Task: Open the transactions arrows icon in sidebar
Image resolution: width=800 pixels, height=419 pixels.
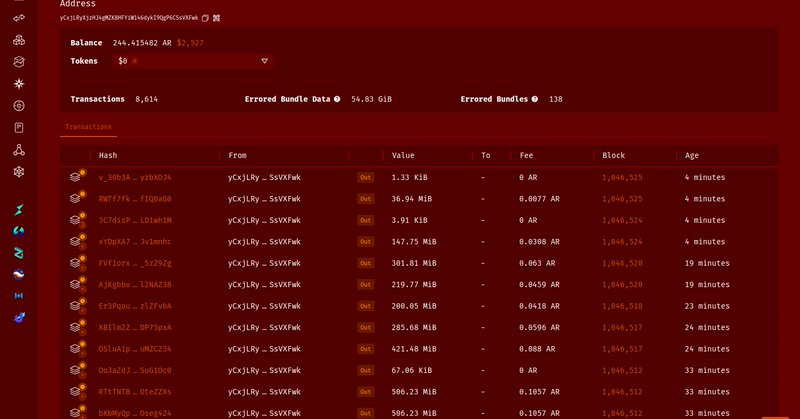Action: point(19,18)
